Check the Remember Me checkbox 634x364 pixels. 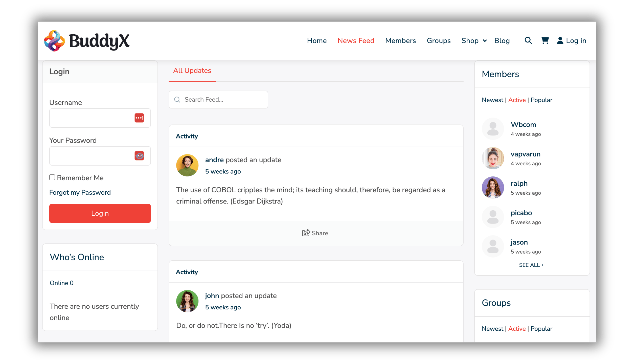click(52, 177)
